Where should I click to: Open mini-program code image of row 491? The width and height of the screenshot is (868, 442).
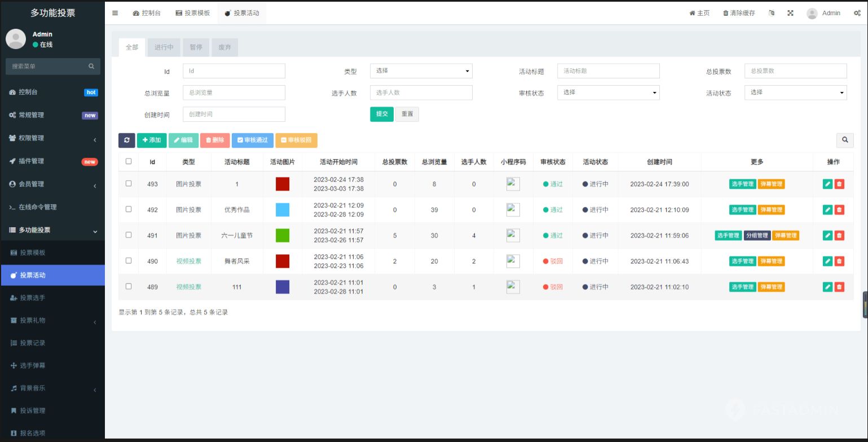tap(513, 236)
